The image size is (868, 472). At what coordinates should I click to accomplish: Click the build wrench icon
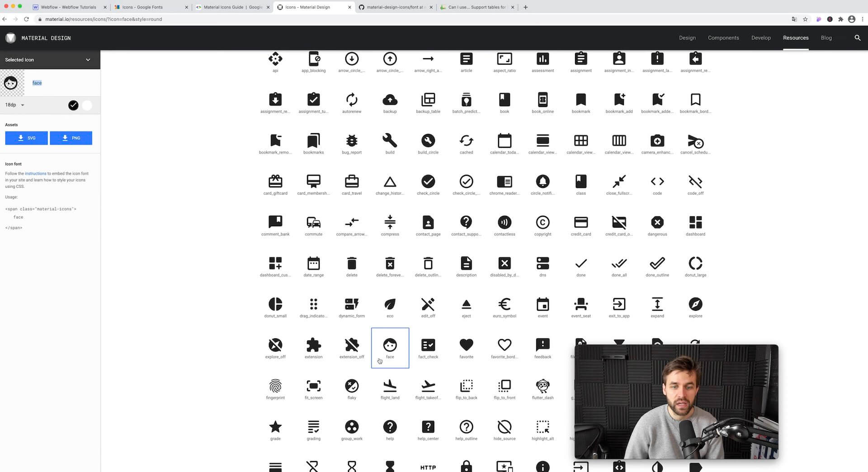(x=389, y=140)
